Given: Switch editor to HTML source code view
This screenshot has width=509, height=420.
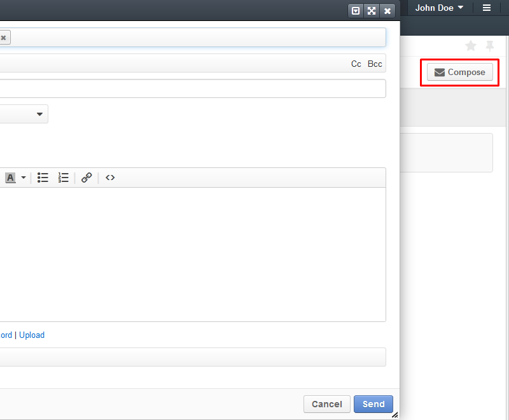Looking at the screenshot, I should click(x=110, y=178).
